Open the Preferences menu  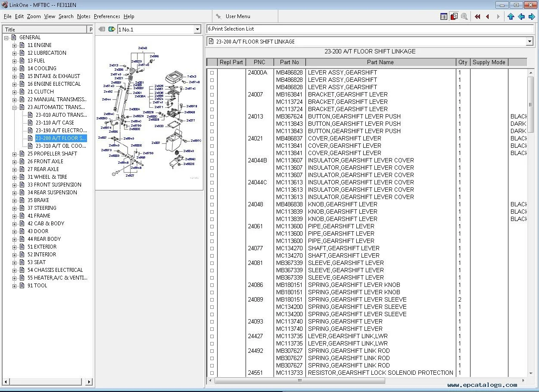click(107, 16)
